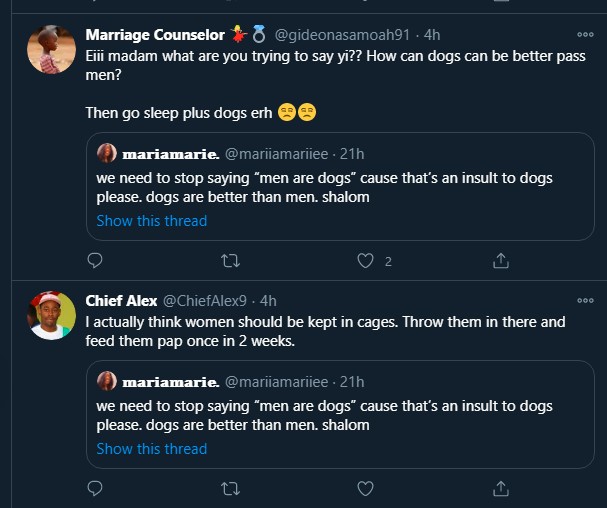Open Marriage Counselor display name
This screenshot has height=508, width=607.
coord(155,35)
